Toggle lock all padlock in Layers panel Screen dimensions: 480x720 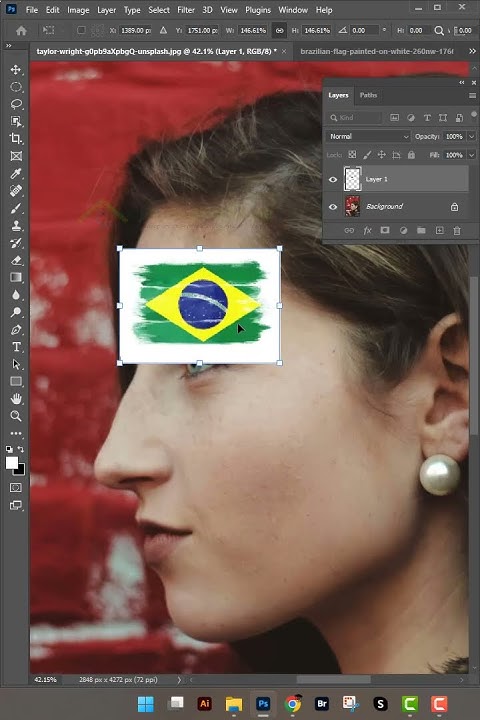click(x=412, y=155)
